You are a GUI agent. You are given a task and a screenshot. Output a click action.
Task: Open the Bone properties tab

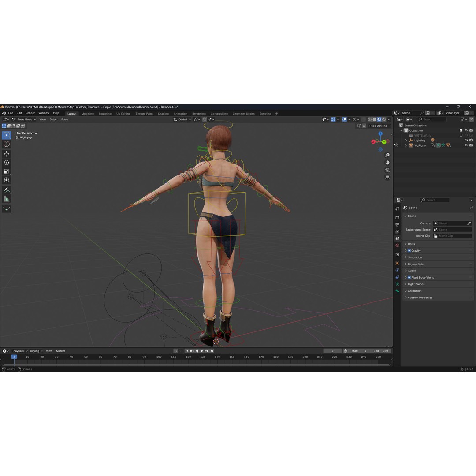pos(397,291)
